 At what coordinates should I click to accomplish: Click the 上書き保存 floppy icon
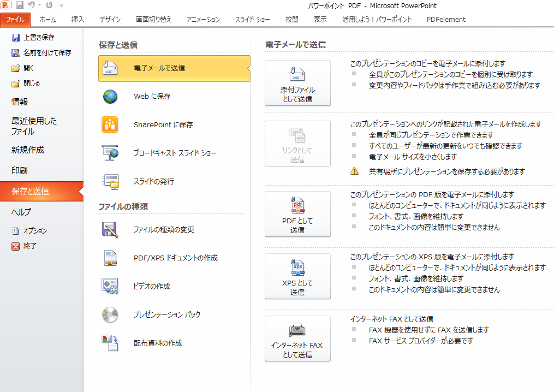(15, 38)
